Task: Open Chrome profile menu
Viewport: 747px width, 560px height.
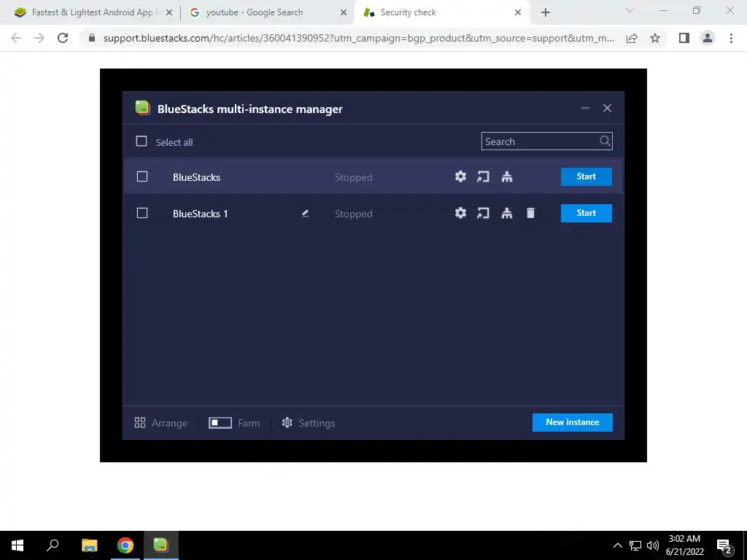Action: click(x=708, y=38)
